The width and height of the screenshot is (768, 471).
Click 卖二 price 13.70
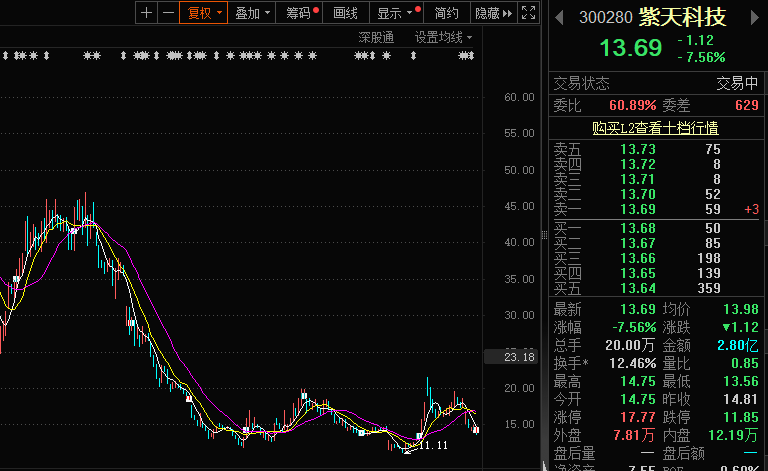638,194
